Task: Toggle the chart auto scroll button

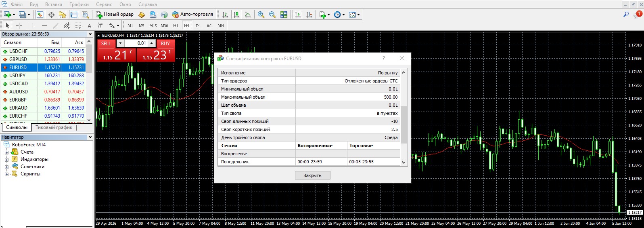Action: [298, 15]
